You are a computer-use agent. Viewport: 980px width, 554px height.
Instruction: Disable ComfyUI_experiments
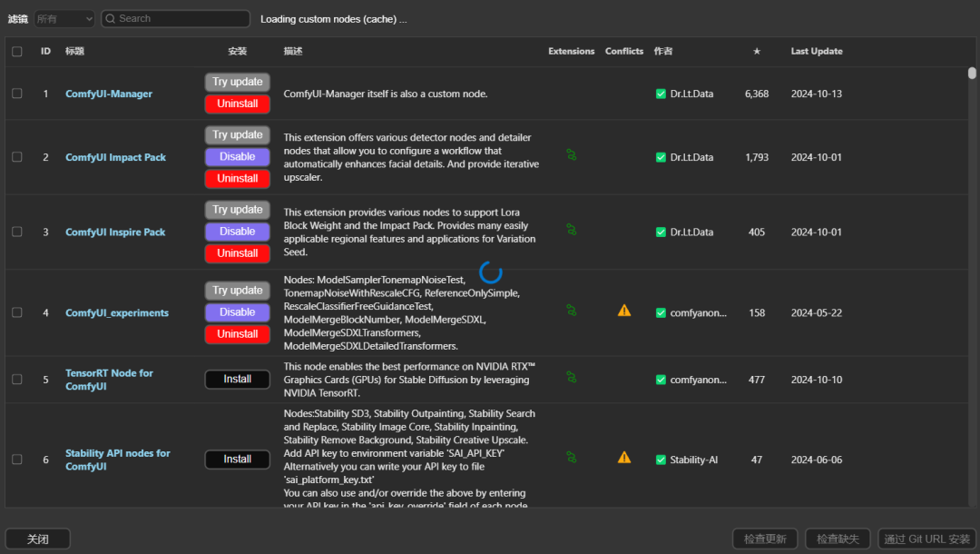[238, 312]
